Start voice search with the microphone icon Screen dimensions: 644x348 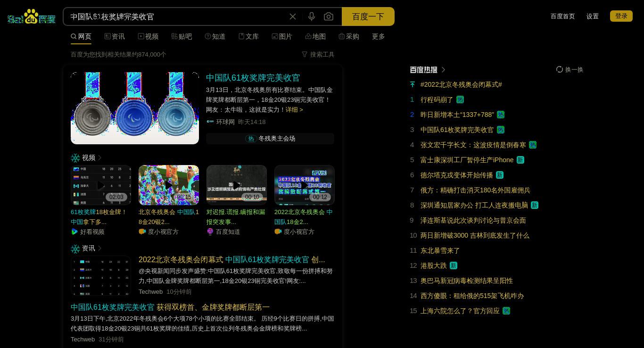(x=312, y=17)
